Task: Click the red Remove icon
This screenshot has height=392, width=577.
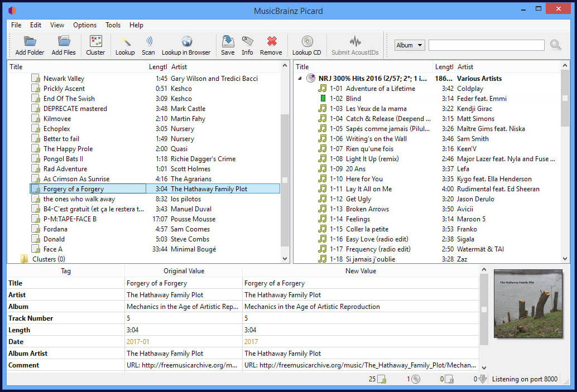Action: tap(272, 41)
